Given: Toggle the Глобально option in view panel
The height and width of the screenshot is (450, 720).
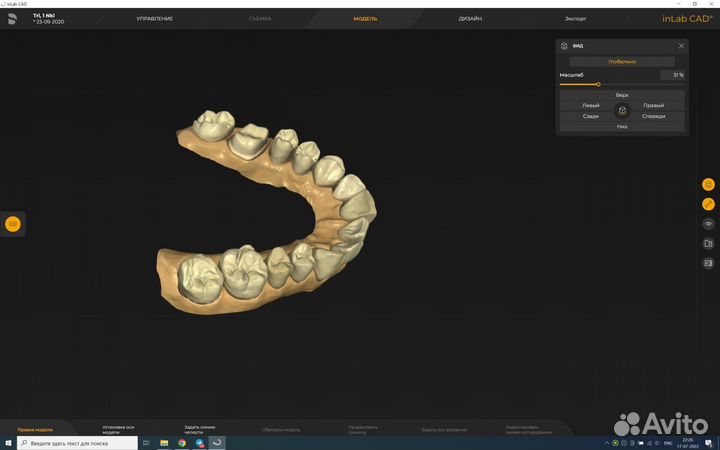Looking at the screenshot, I should (x=622, y=62).
